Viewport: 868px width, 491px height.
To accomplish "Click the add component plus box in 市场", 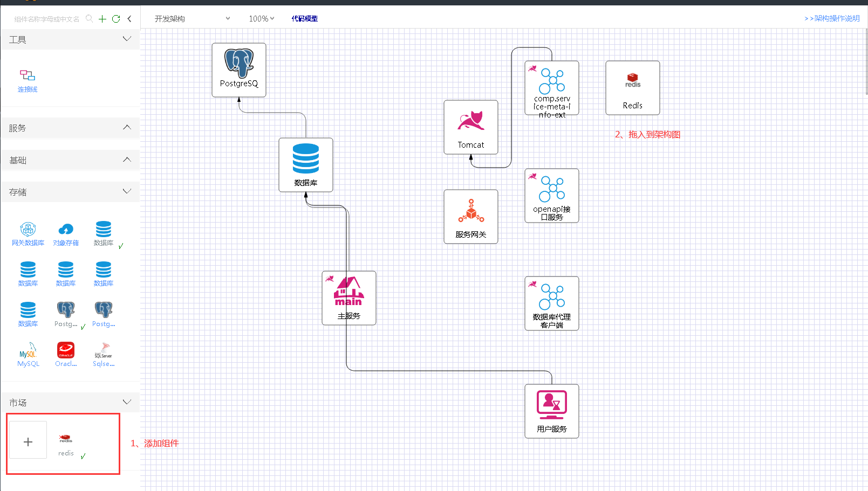I will pyautogui.click(x=28, y=442).
